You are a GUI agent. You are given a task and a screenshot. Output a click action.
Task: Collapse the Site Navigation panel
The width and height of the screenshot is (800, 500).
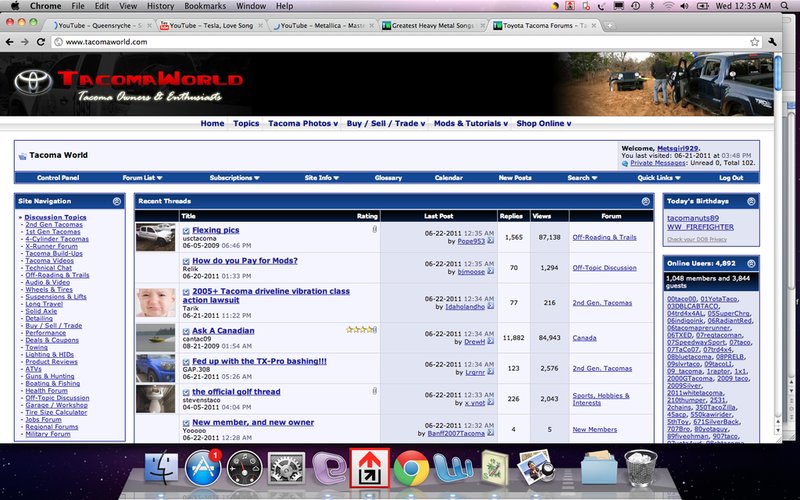tap(117, 202)
